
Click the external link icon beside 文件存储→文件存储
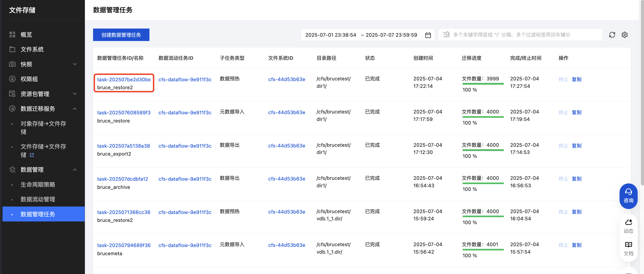(x=32, y=155)
